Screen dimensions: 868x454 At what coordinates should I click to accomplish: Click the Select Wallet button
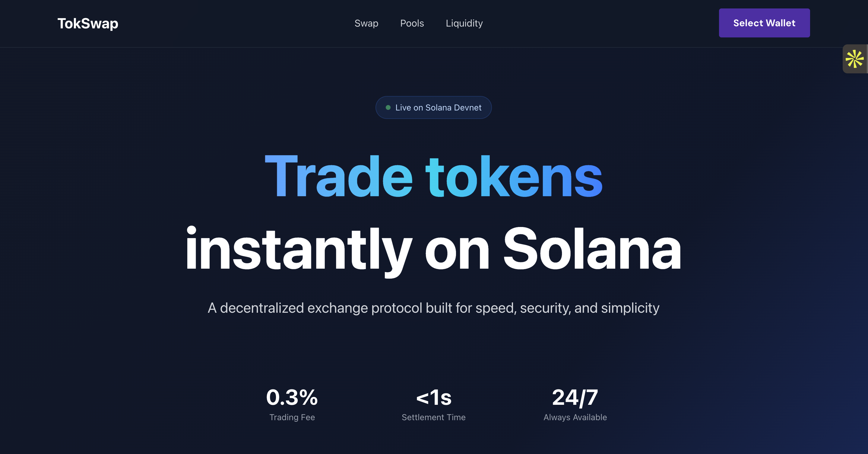pyautogui.click(x=764, y=23)
